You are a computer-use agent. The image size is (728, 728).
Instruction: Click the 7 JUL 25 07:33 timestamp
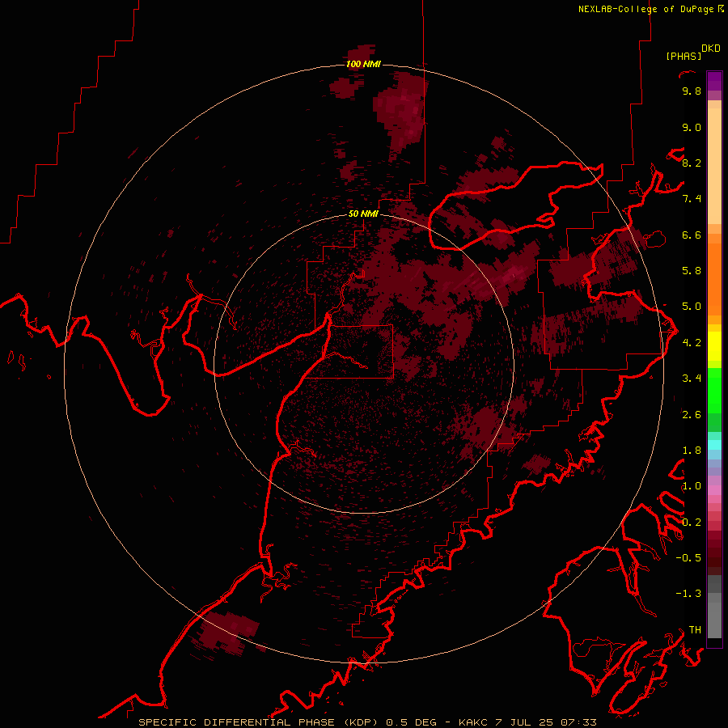544,722
